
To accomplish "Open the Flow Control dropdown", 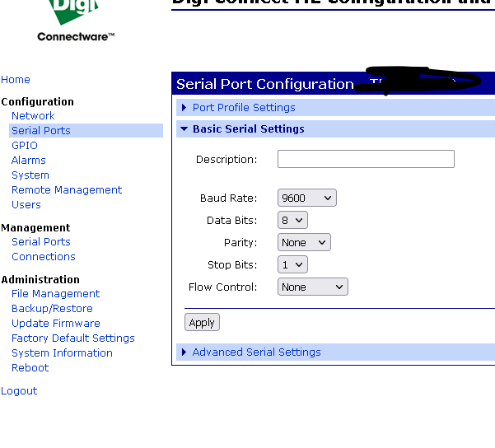I will click(x=313, y=287).
